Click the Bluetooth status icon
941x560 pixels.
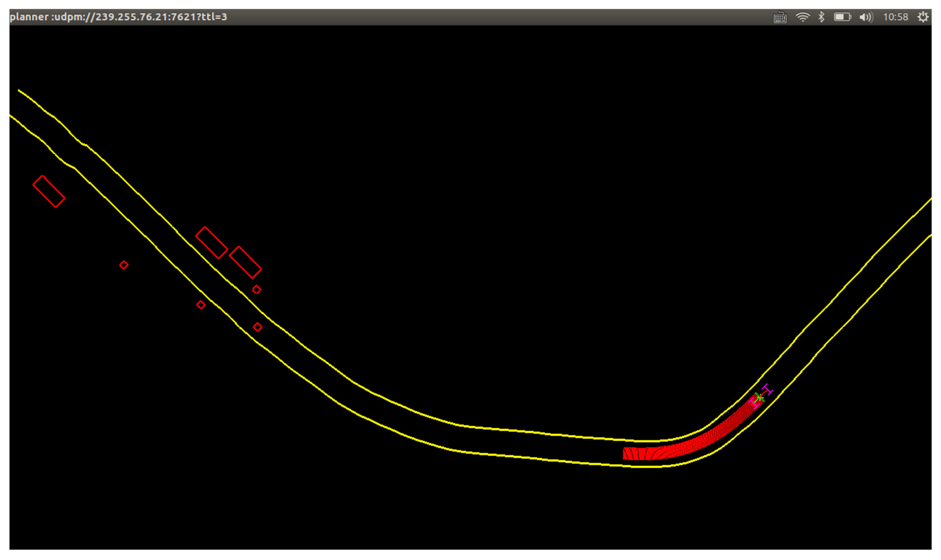(822, 17)
